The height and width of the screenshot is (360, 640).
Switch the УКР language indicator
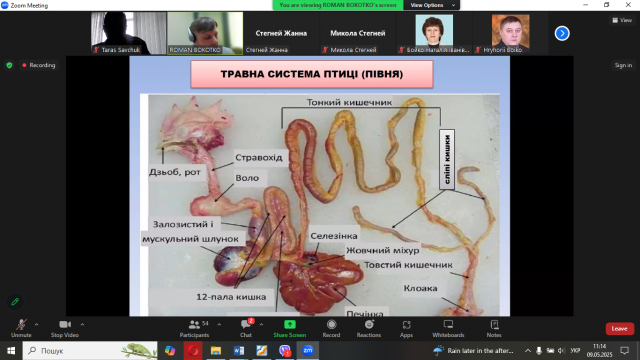coord(575,351)
